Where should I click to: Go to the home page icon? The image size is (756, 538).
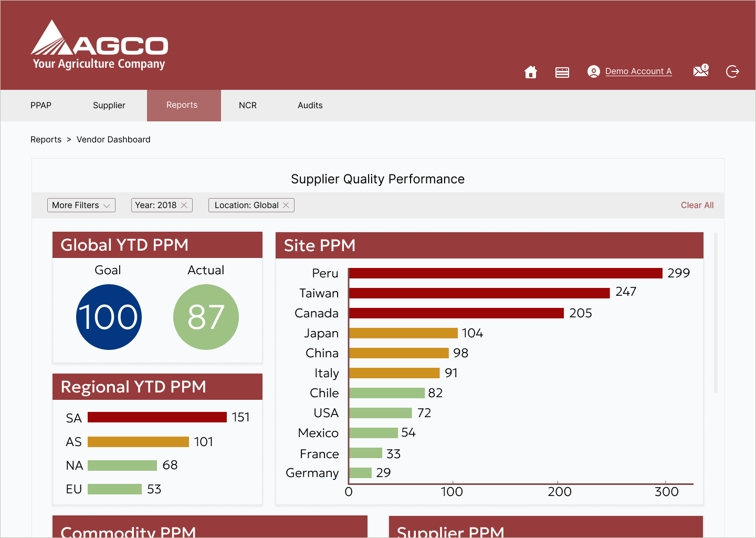pos(531,72)
